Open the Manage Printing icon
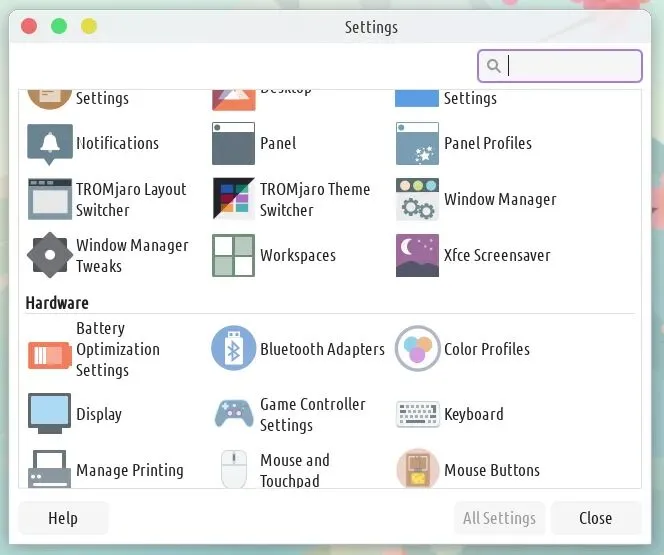 coord(50,469)
